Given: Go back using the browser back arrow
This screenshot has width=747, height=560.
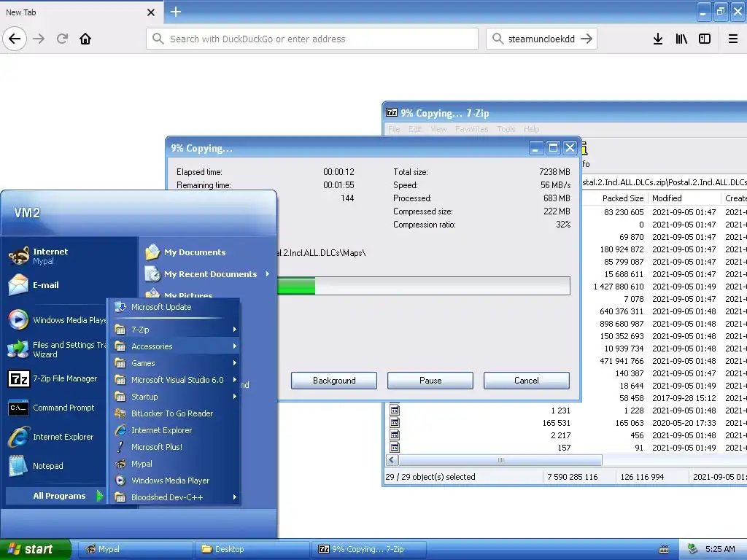Looking at the screenshot, I should (x=15, y=39).
